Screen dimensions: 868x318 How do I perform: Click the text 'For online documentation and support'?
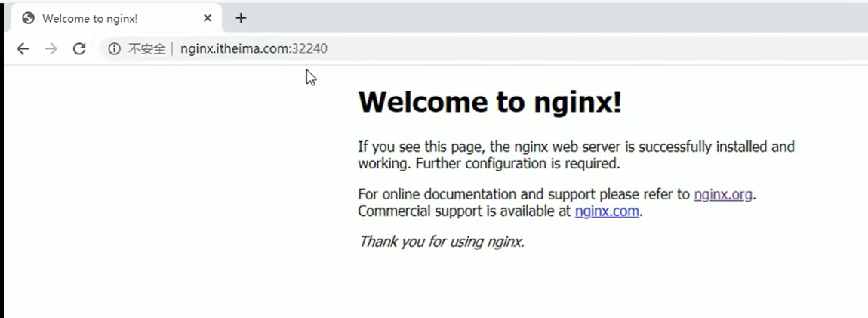coord(478,195)
